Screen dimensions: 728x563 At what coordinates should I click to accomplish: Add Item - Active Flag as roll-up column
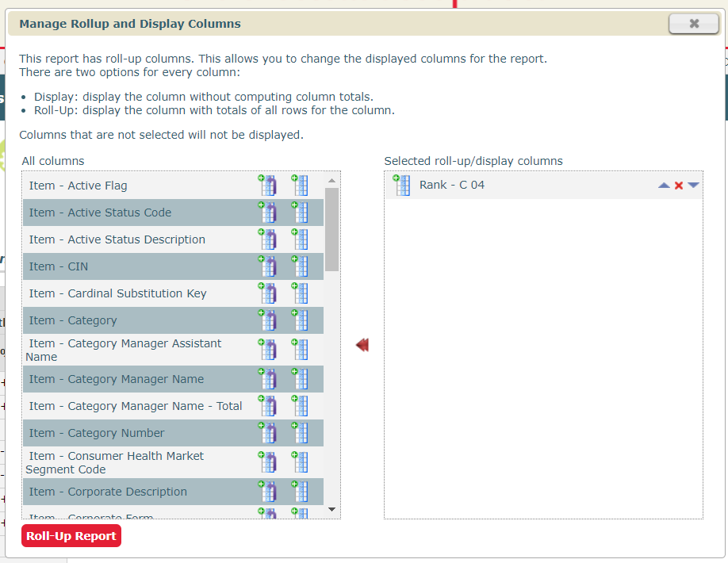267,186
